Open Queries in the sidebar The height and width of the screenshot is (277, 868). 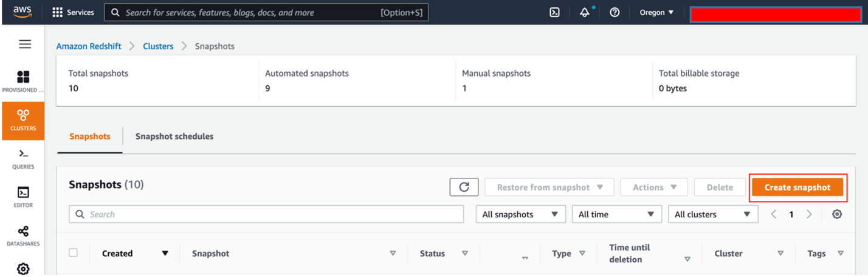(x=23, y=159)
